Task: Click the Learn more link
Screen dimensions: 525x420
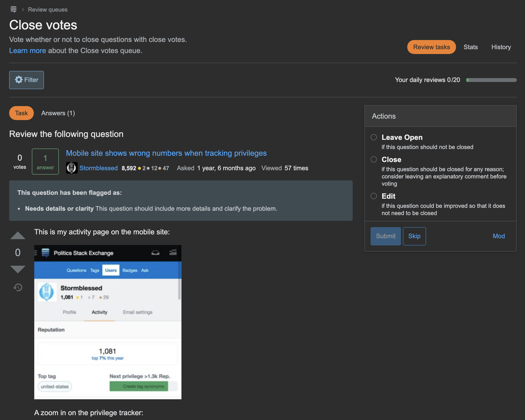Action: (28, 51)
